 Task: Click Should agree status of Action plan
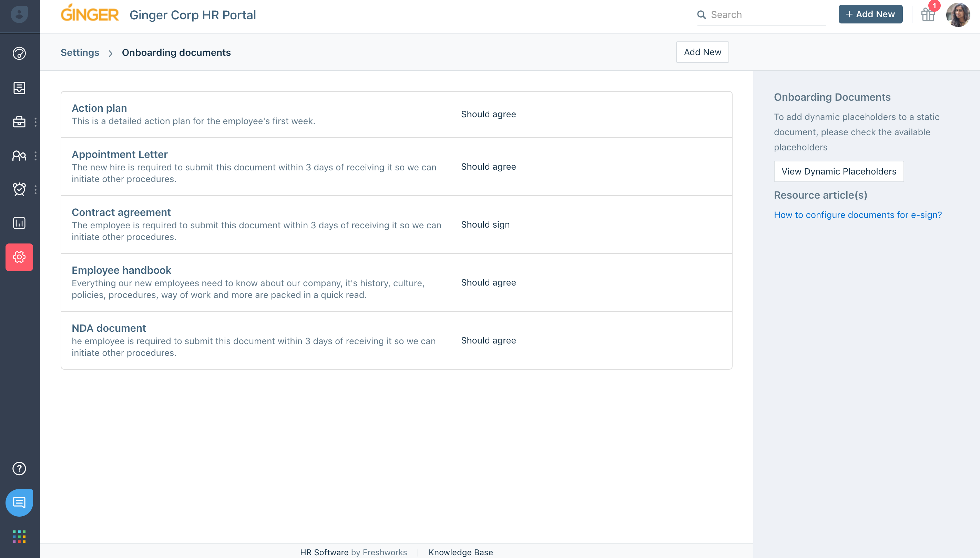488,114
